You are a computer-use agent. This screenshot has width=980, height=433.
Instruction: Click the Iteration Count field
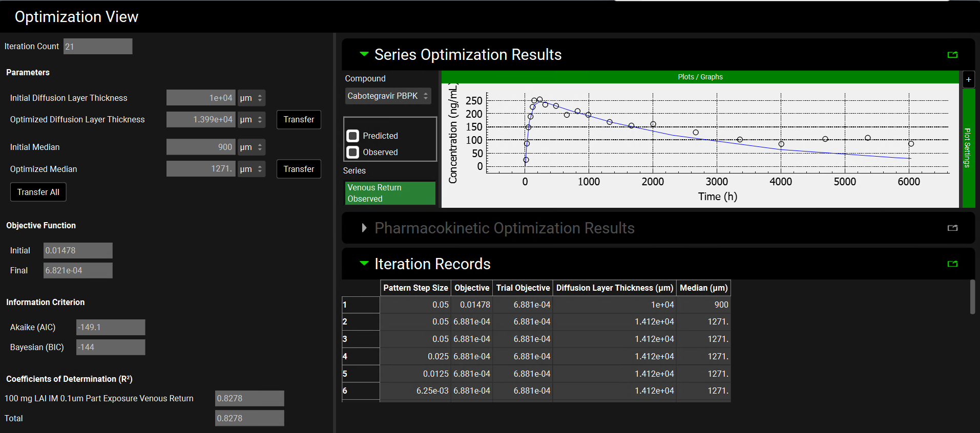point(98,47)
